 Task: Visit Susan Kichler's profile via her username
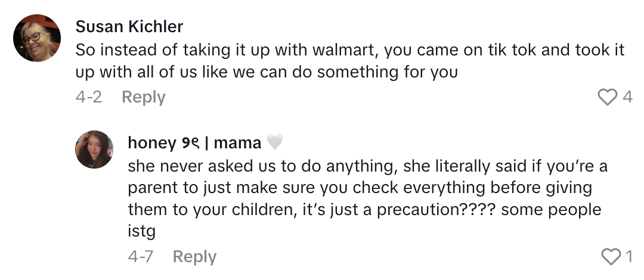click(129, 27)
